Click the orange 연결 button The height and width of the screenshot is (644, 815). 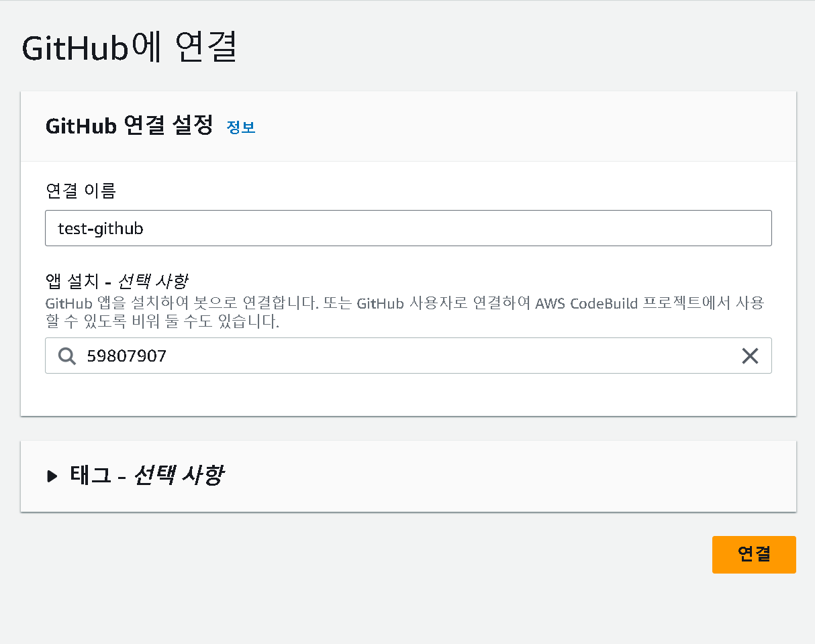(754, 554)
